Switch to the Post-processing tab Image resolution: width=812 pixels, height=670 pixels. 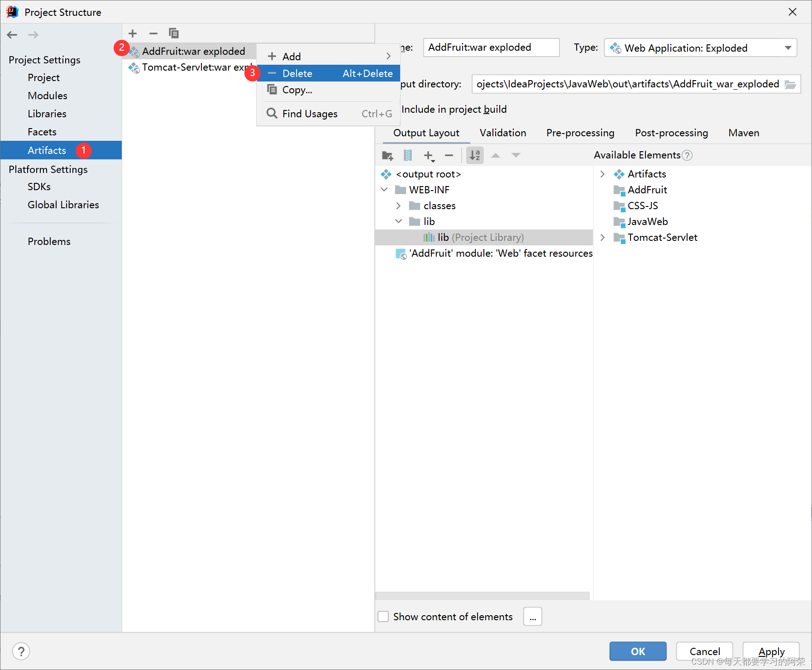coord(672,133)
